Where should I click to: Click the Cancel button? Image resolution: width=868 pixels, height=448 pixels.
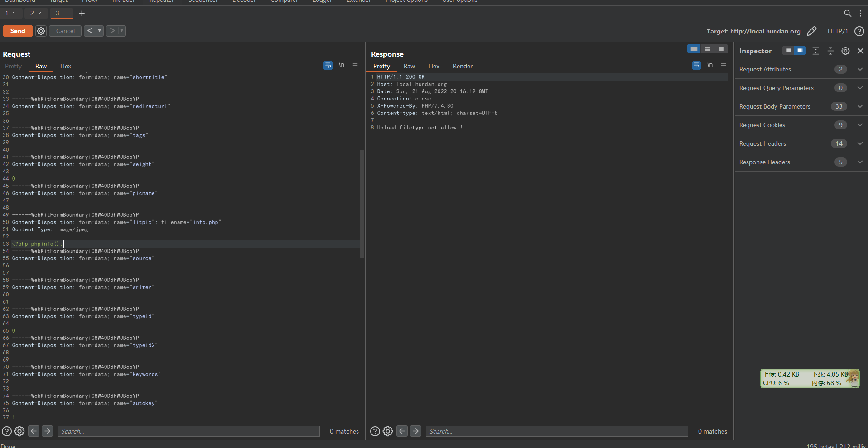tap(65, 31)
